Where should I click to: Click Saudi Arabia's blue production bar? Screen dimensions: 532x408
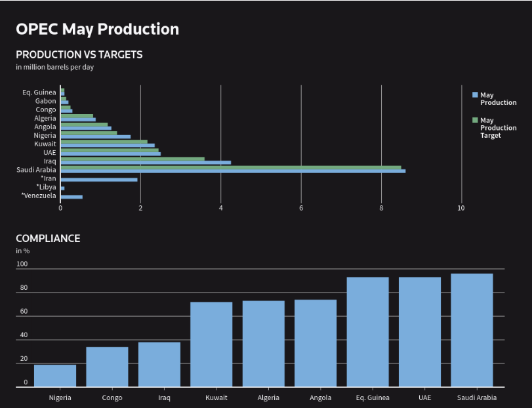(x=233, y=171)
